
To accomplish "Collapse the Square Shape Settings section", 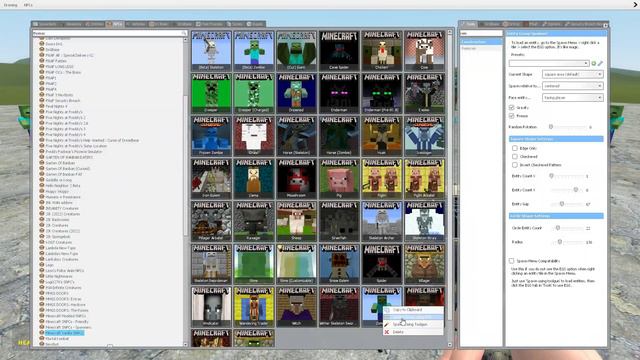I will (556, 139).
